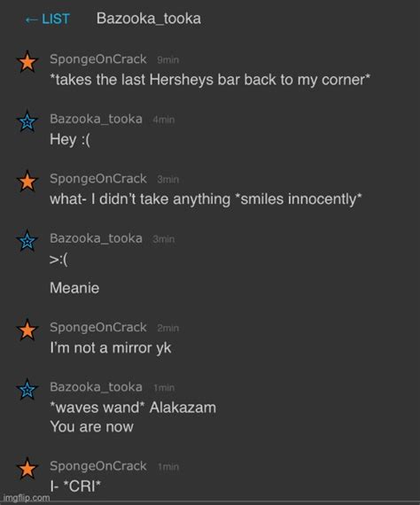The image size is (420, 505).
Task: Click the imgflip.com watermark
Action: pos(27,498)
